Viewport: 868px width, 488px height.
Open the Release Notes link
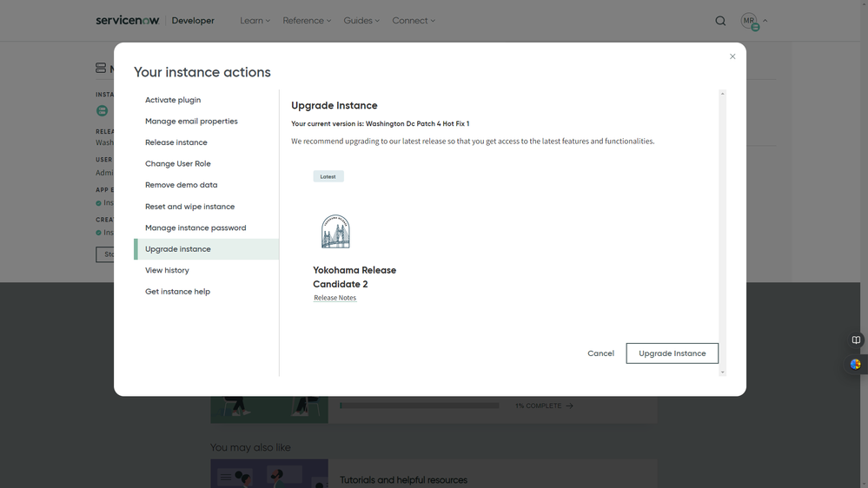click(335, 298)
